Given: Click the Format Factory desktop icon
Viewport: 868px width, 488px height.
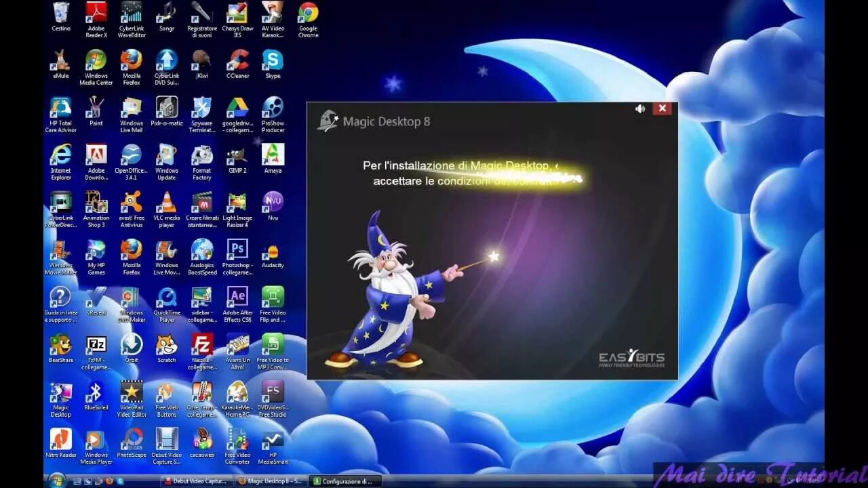Looking at the screenshot, I should [x=202, y=161].
